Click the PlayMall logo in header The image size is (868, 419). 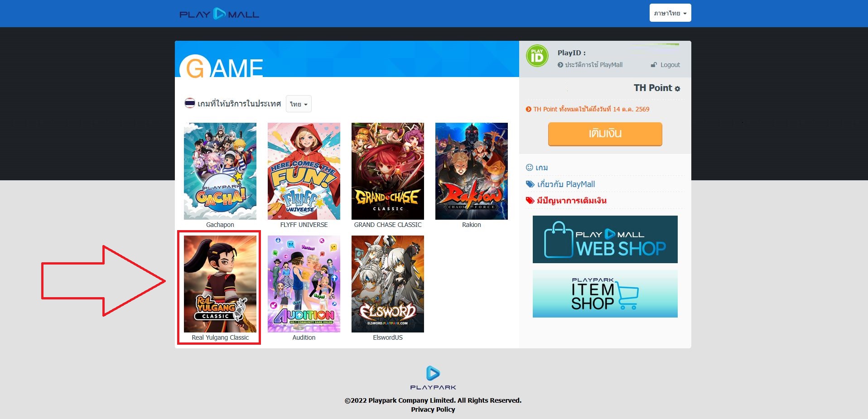point(219,14)
